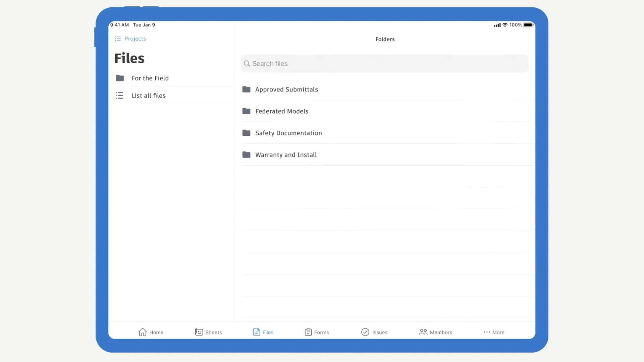The width and height of the screenshot is (644, 362).
Task: Expand the Federated Models folder
Action: click(x=282, y=111)
